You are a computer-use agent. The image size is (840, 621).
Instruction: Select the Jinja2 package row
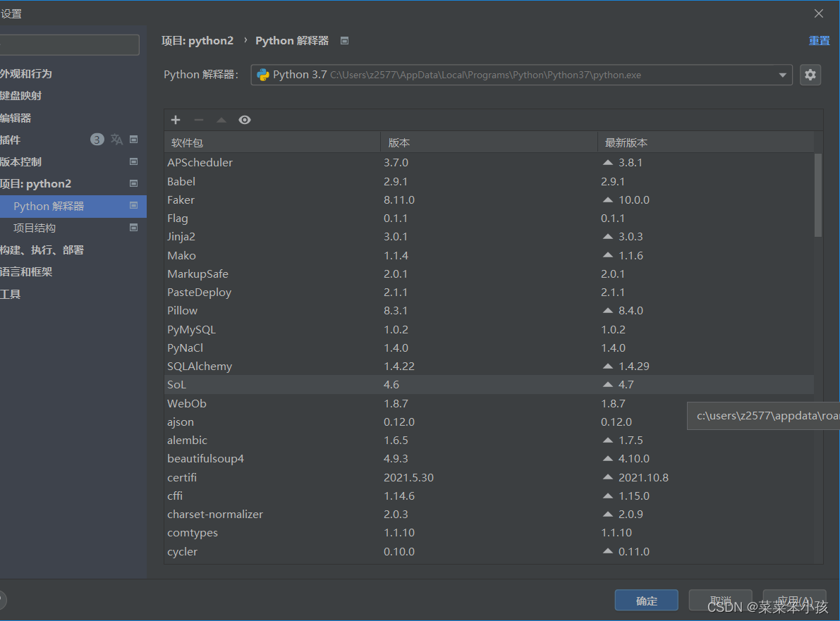point(489,237)
